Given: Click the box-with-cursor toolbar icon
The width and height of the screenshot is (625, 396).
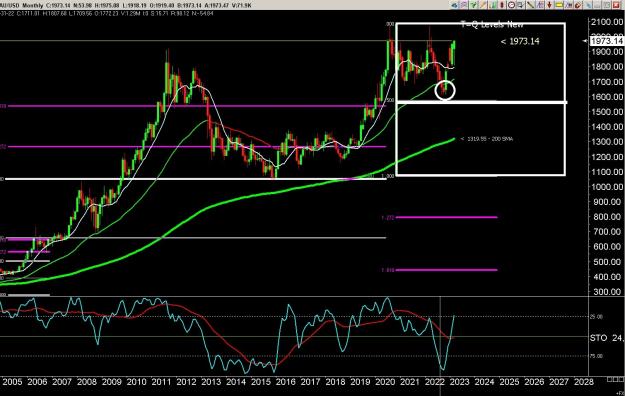Looking at the screenshot, I should (x=521, y=5).
